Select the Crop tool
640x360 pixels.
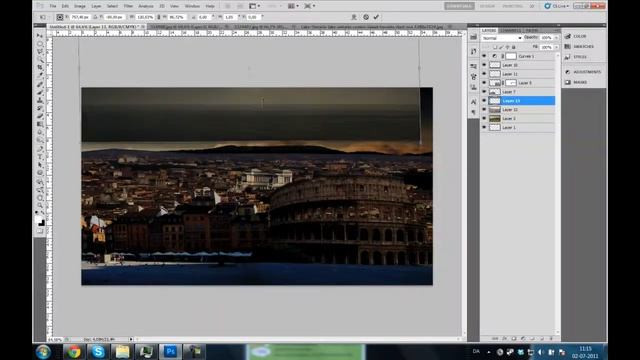pos(40,68)
